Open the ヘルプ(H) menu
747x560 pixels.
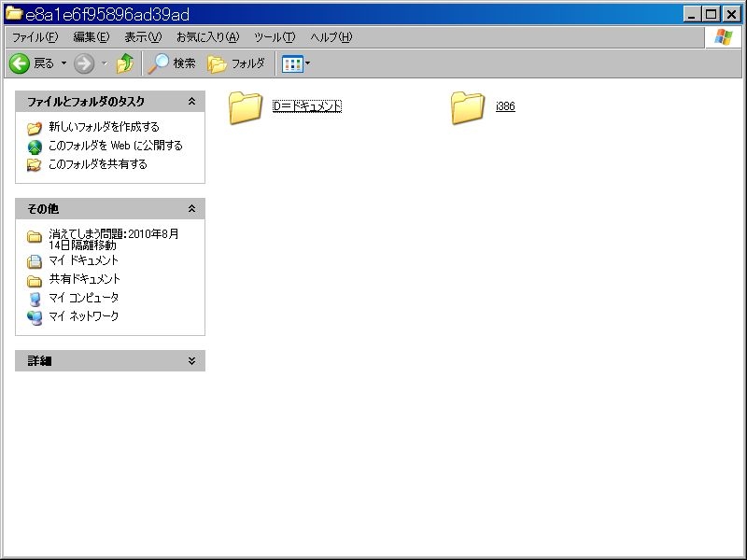point(331,37)
